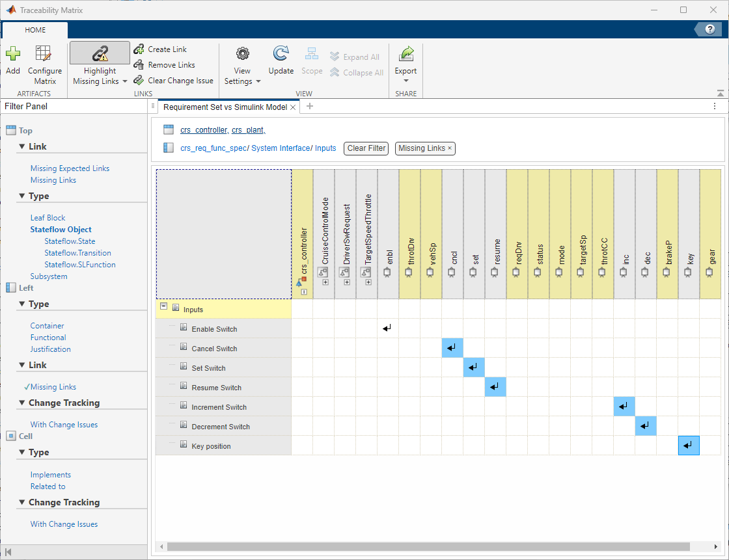Image resolution: width=729 pixels, height=560 pixels.
Task: Collapse the Cell Type filter section
Action: pos(21,452)
